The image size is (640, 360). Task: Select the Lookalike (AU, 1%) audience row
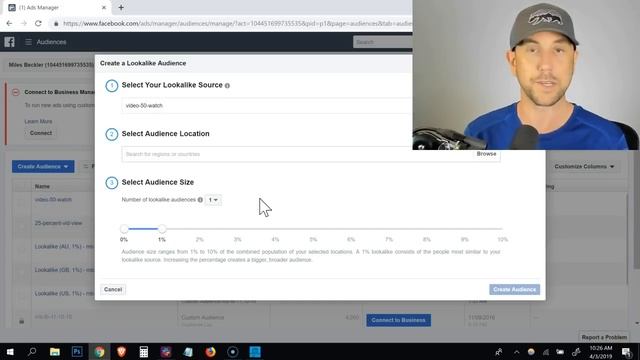click(64, 247)
